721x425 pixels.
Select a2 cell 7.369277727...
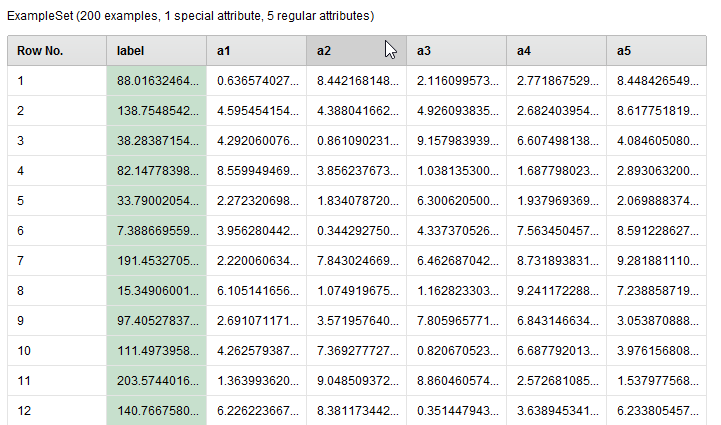pyautogui.click(x=356, y=351)
